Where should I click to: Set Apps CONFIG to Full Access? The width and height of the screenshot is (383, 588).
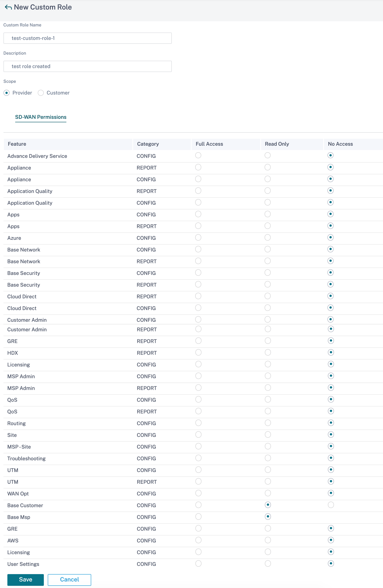coord(198,214)
